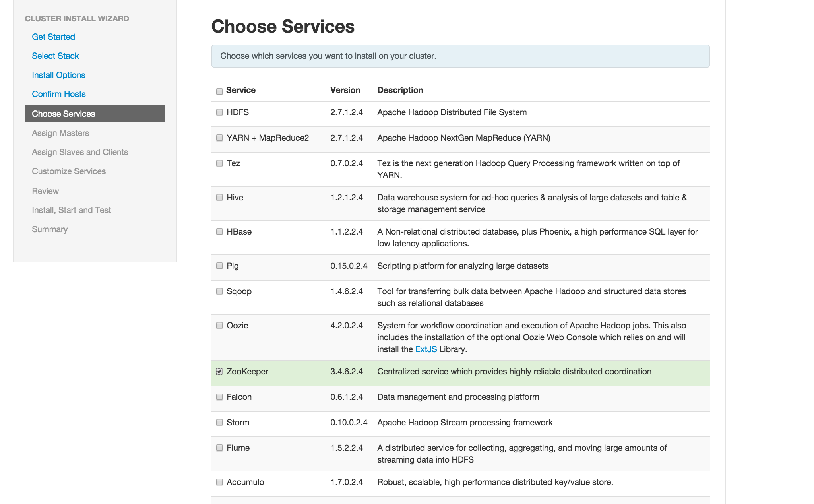The height and width of the screenshot is (504, 814).
Task: Check the HDFS service checkbox
Action: click(x=219, y=112)
